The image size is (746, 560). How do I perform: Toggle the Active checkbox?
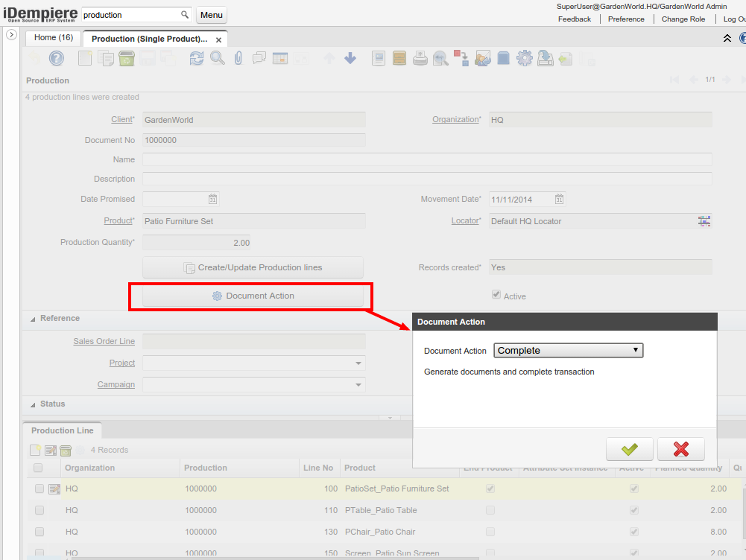496,295
